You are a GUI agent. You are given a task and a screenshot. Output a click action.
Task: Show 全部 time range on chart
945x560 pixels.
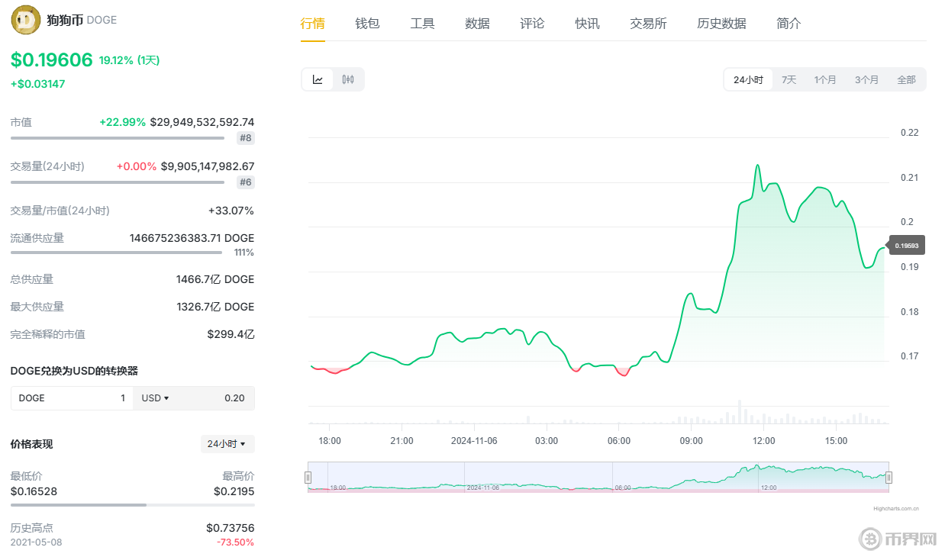906,79
